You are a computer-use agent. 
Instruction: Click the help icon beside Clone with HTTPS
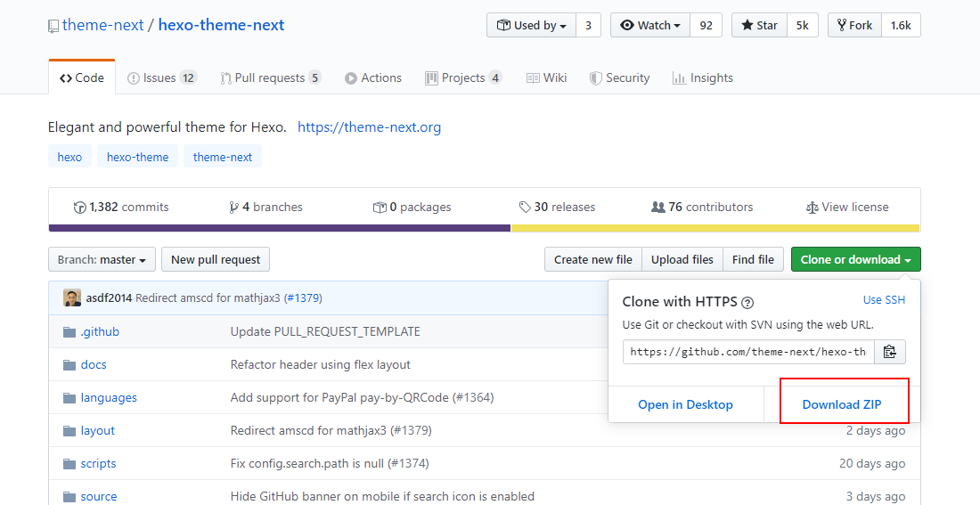pos(747,302)
